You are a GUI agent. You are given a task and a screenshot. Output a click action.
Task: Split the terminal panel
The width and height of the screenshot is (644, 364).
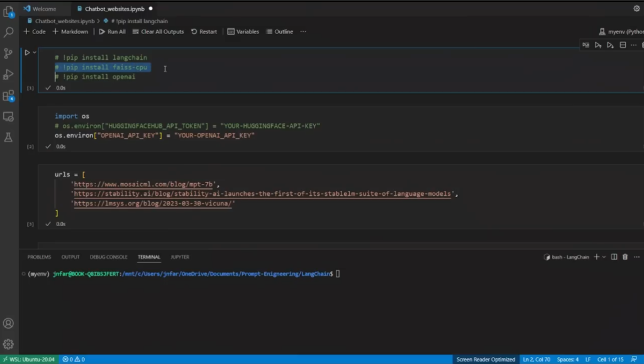click(614, 257)
